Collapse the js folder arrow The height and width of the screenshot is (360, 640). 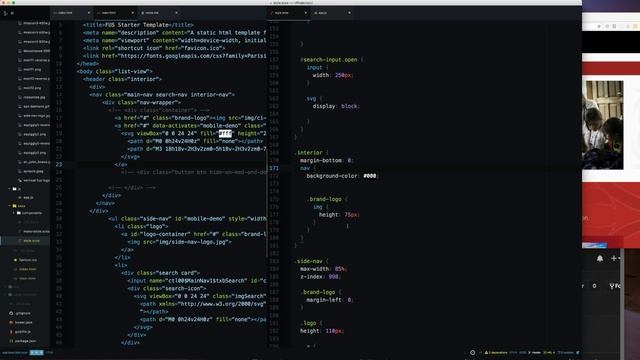click(10, 189)
